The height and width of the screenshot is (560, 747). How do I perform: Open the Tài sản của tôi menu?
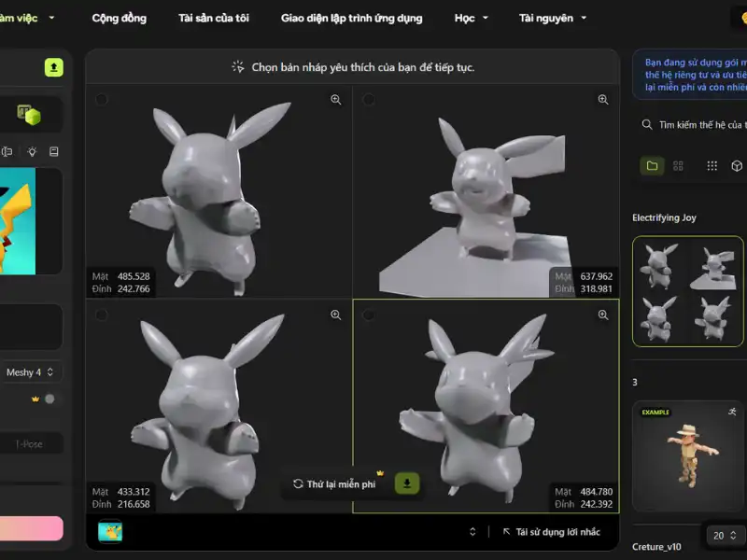[215, 17]
